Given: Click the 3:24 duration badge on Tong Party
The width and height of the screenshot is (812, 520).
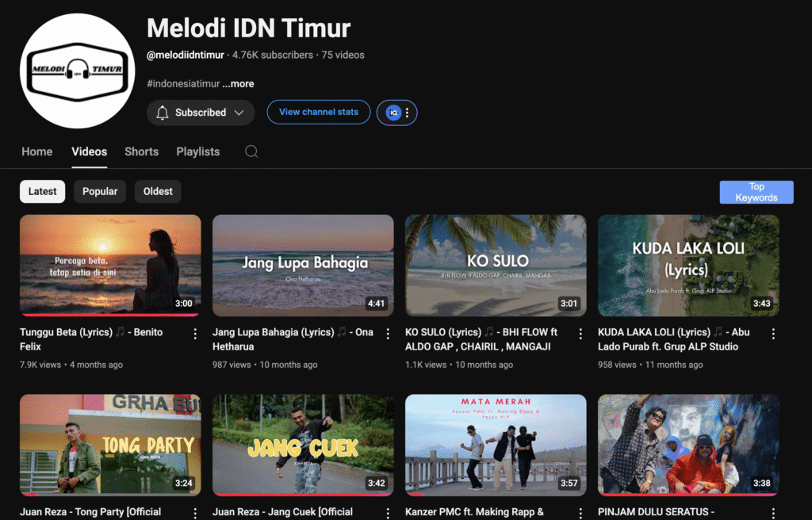Looking at the screenshot, I should 184,484.
